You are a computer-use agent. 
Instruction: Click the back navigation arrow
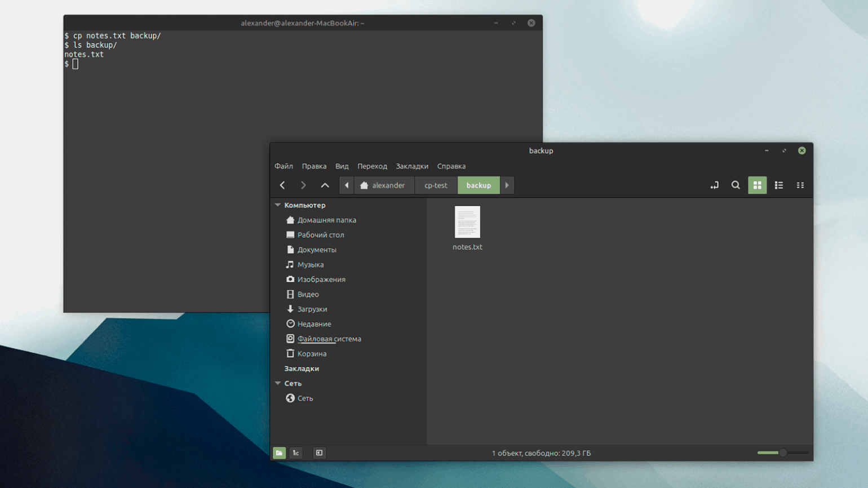(x=282, y=185)
